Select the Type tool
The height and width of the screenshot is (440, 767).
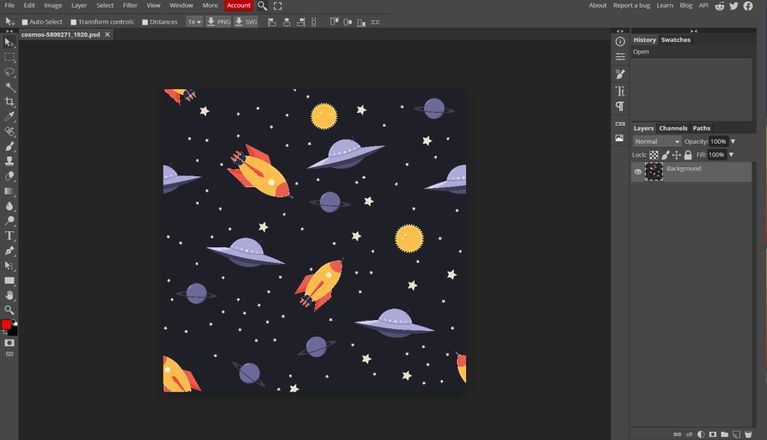point(10,235)
